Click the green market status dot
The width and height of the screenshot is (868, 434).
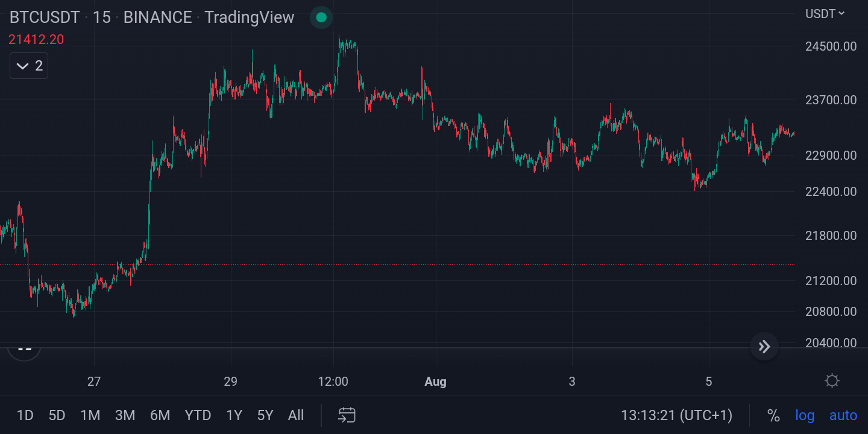click(x=321, y=17)
